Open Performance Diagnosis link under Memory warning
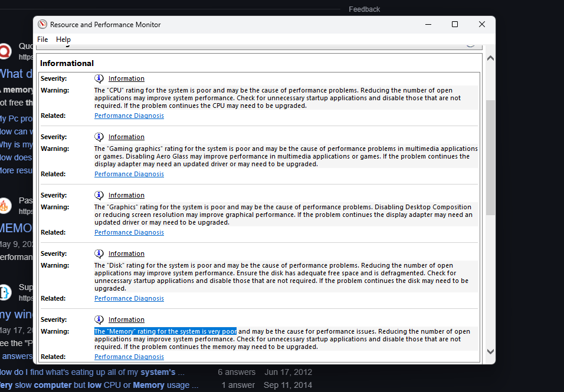 (129, 357)
